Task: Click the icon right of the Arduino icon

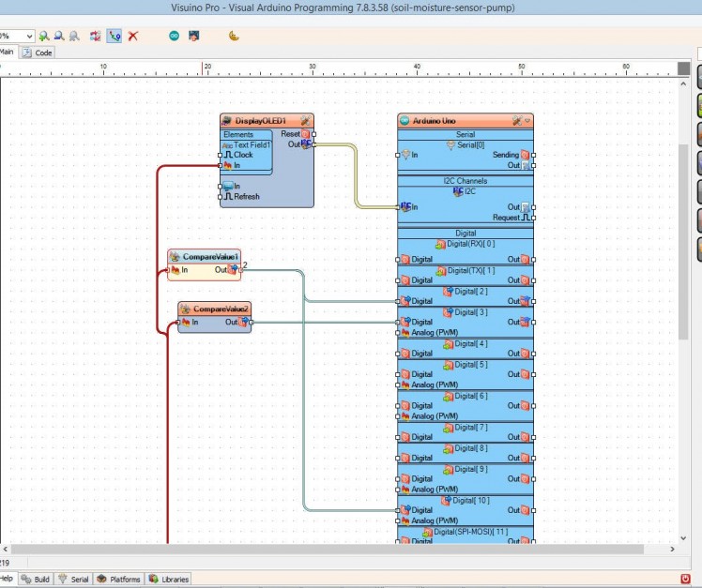Action: click(x=193, y=36)
